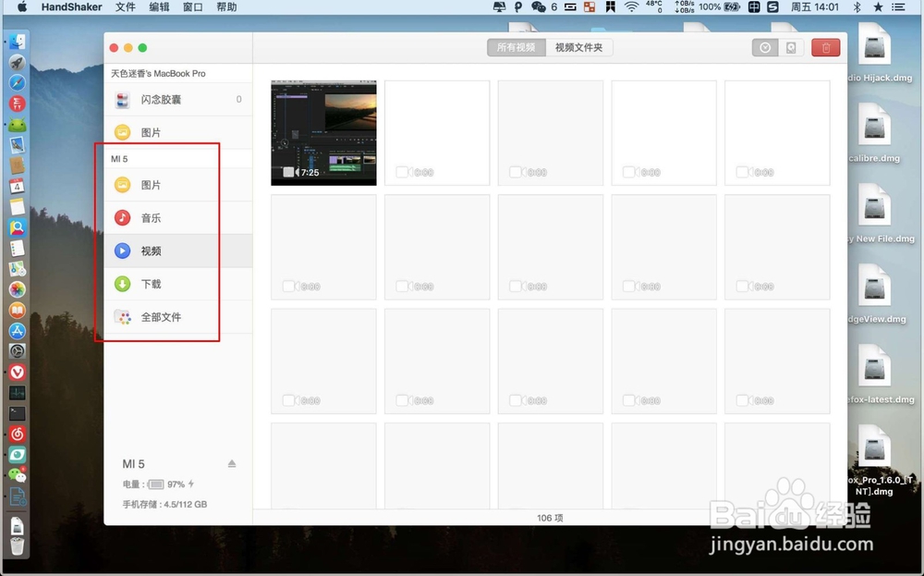Click the Wi-Fi icon in menu bar
This screenshot has width=924, height=576.
click(631, 7)
